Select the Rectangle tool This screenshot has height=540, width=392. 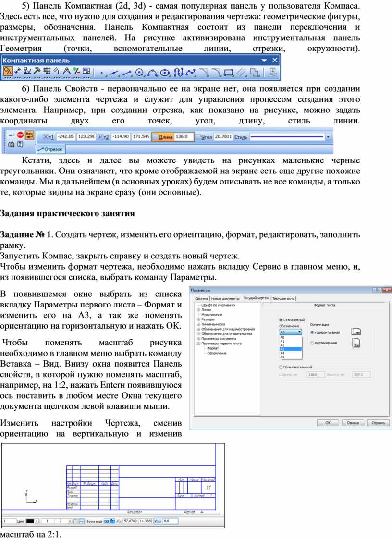[229, 73]
